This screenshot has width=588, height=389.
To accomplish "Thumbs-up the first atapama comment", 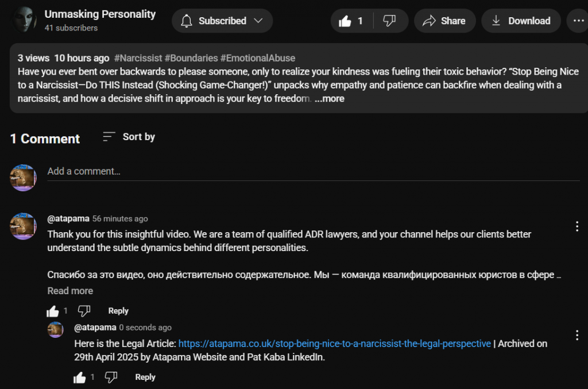I will pyautogui.click(x=53, y=311).
